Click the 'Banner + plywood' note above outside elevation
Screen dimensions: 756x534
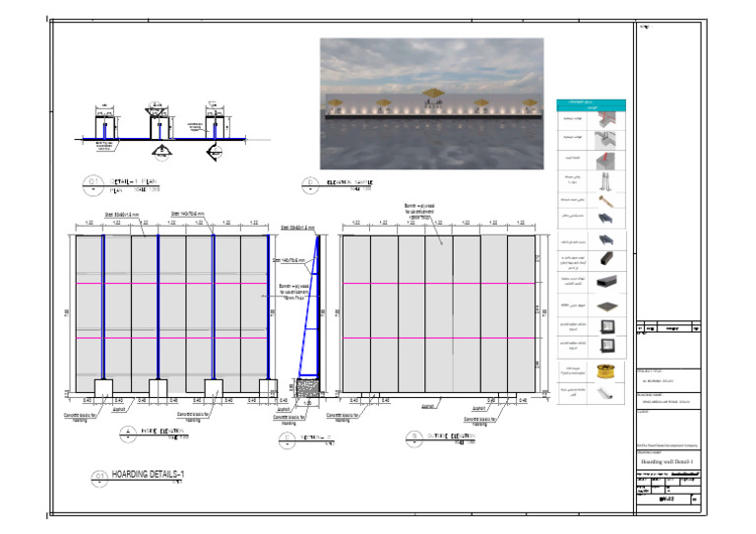(419, 211)
